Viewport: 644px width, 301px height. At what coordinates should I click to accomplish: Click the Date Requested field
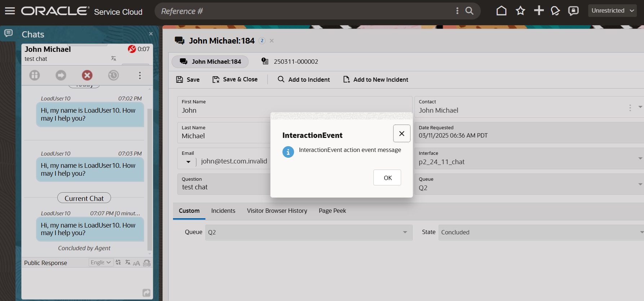tap(529, 133)
